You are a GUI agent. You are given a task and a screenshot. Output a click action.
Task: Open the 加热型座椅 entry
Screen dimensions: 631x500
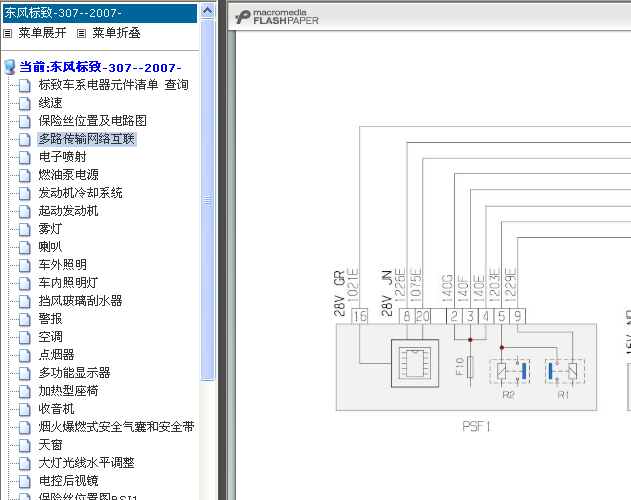click(68, 391)
